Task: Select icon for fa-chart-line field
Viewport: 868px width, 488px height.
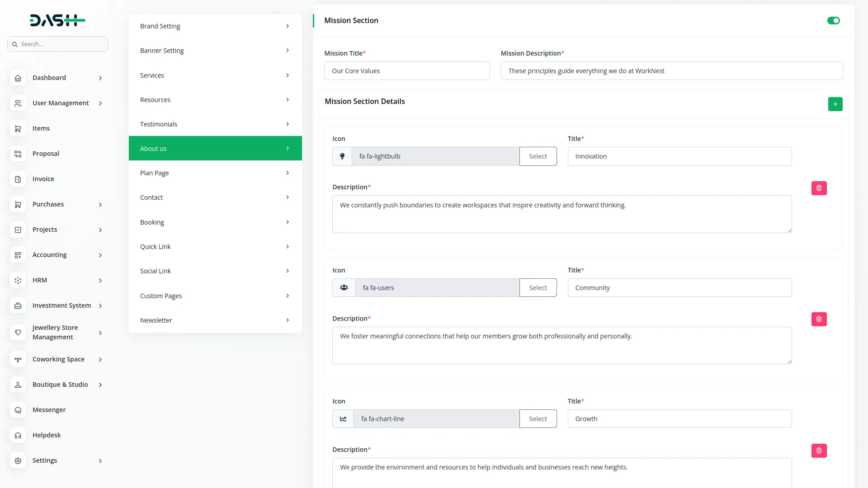Action: coord(538,419)
